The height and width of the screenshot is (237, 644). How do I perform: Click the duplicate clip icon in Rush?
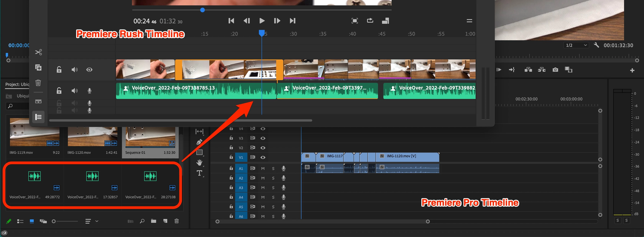[38, 67]
